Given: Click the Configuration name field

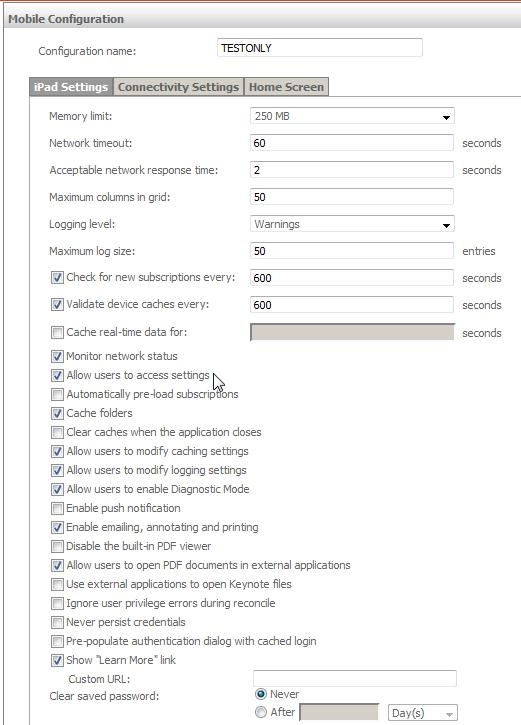Looking at the screenshot, I should point(319,48).
